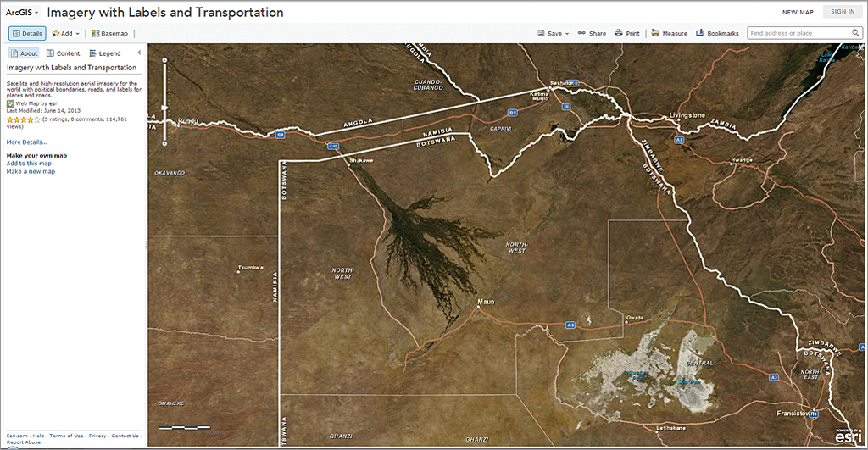868x450 pixels.
Task: Open the Add layer dropdown
Action: (66, 33)
